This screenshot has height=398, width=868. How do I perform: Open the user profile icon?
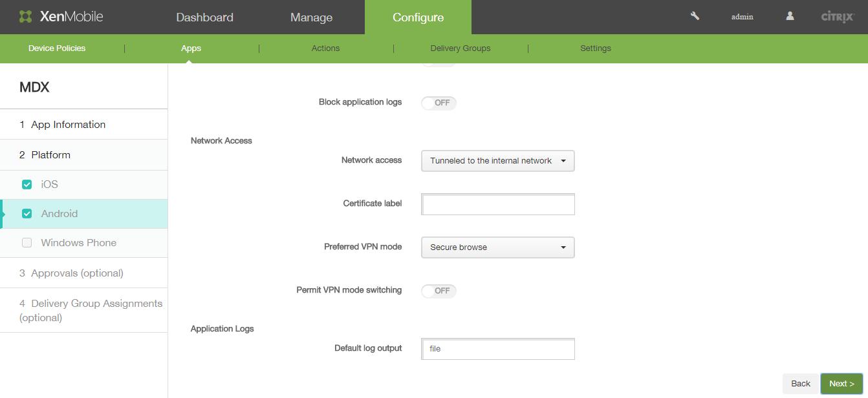[790, 16]
